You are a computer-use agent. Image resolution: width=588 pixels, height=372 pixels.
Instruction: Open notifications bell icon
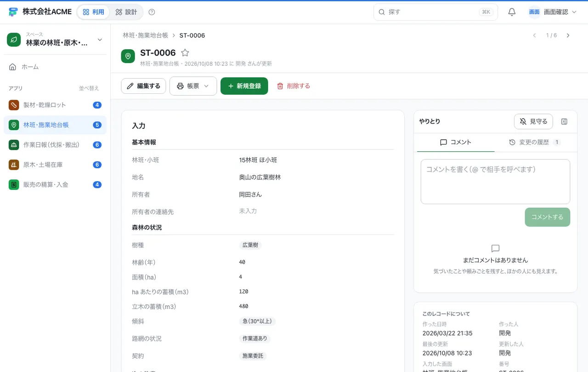tap(512, 12)
